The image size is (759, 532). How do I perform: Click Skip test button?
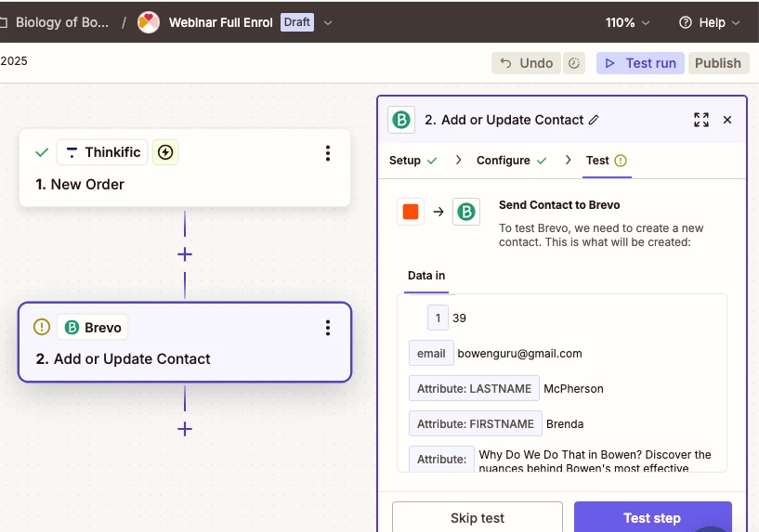click(478, 517)
